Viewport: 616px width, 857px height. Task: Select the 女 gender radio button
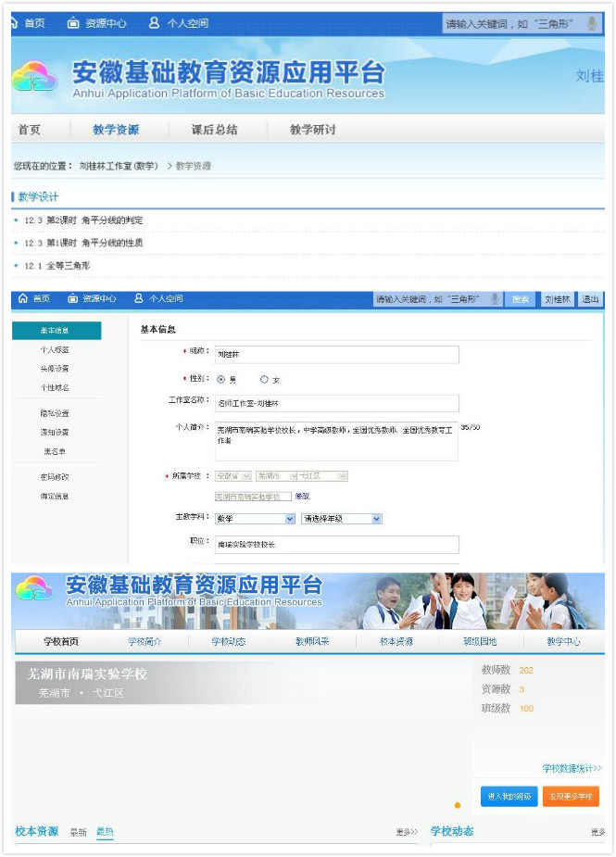(264, 379)
